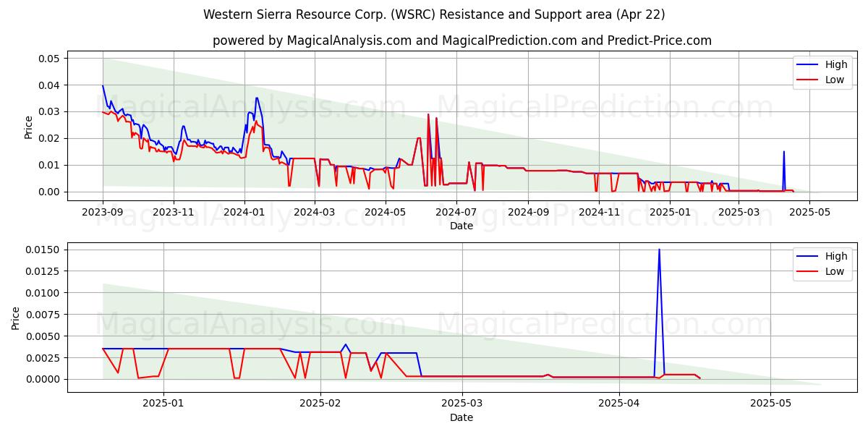Click the 'Price' y-axis label of bottom chart
The image size is (868, 434).
16,317
